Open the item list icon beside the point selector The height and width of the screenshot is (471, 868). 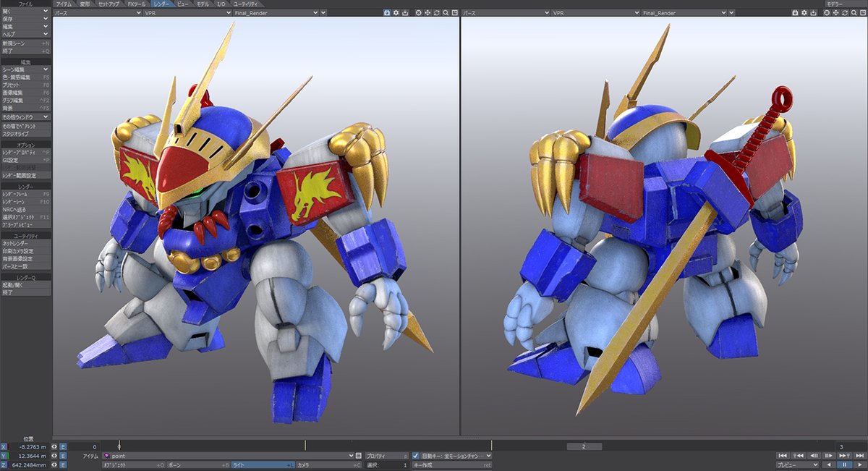[359, 456]
